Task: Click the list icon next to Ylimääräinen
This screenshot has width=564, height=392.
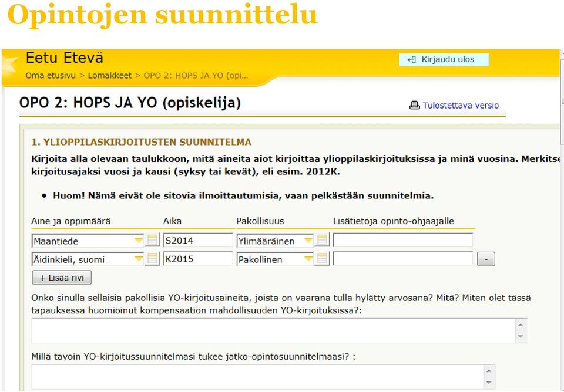Action: pyautogui.click(x=322, y=240)
